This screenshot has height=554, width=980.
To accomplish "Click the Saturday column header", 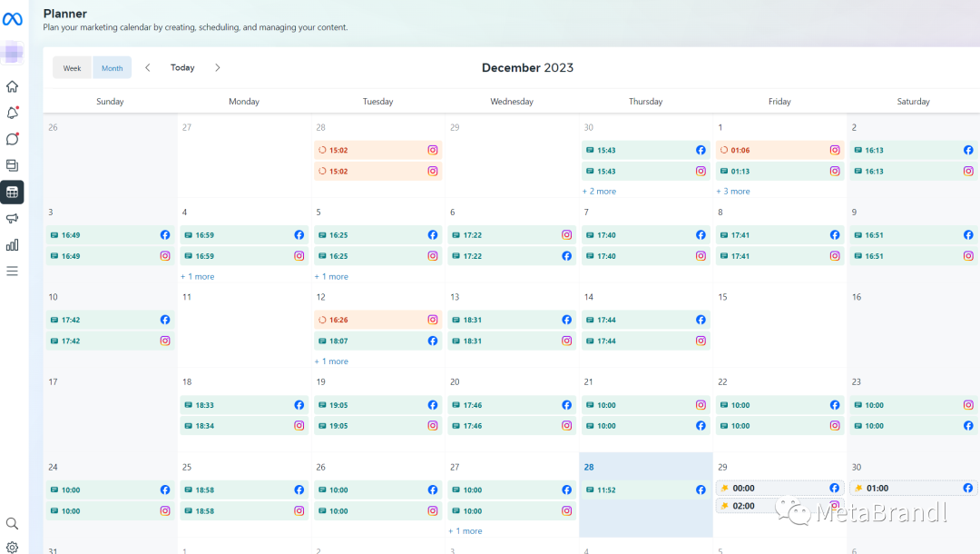I will click(913, 102).
